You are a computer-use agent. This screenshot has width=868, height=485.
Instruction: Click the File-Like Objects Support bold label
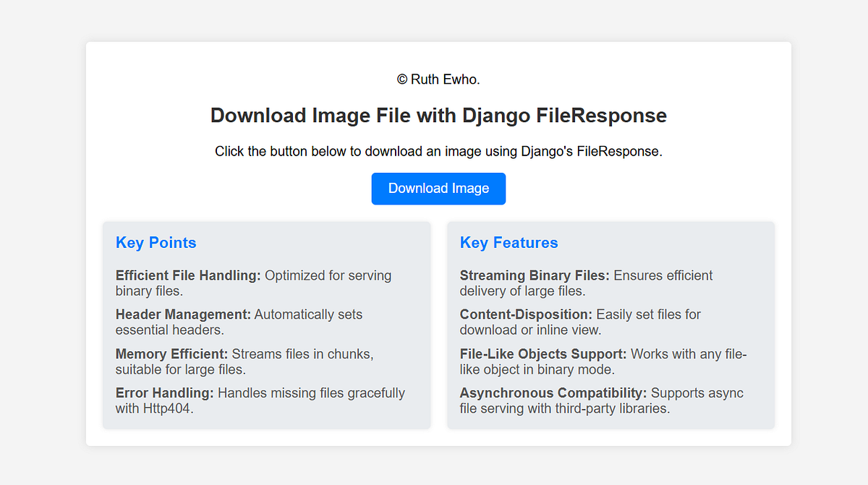(x=542, y=354)
